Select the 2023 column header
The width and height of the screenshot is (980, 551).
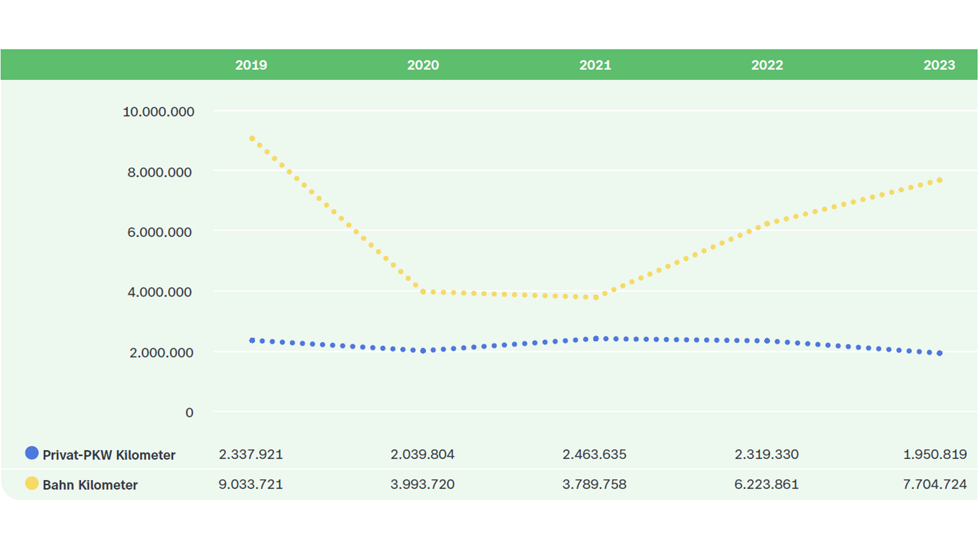[x=939, y=65]
